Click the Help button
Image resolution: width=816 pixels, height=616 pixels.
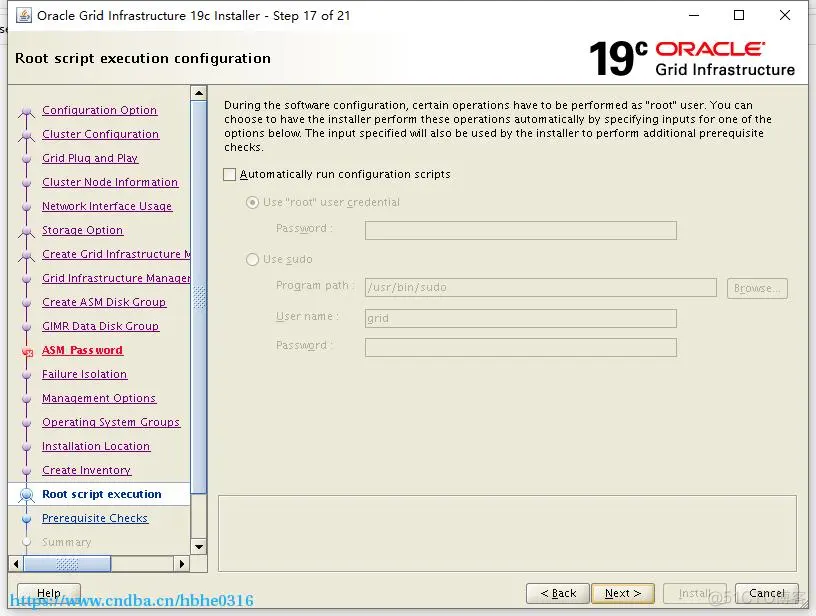coord(49,593)
